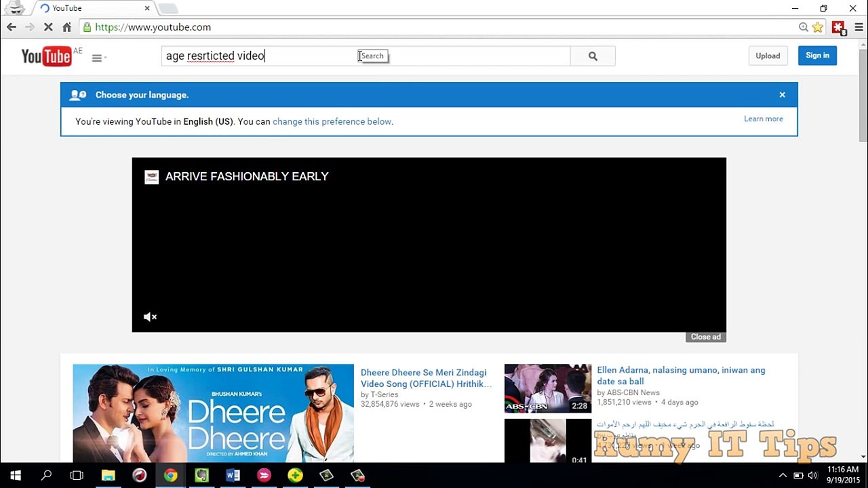Viewport: 868px width, 488px height.
Task: Switch to the YouTube tab
Action: [x=95, y=8]
